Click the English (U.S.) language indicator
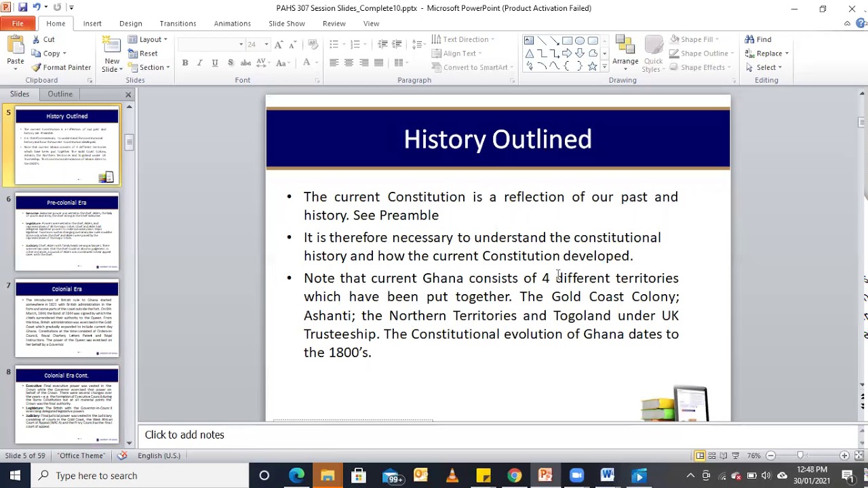This screenshot has width=868, height=488. (x=159, y=455)
